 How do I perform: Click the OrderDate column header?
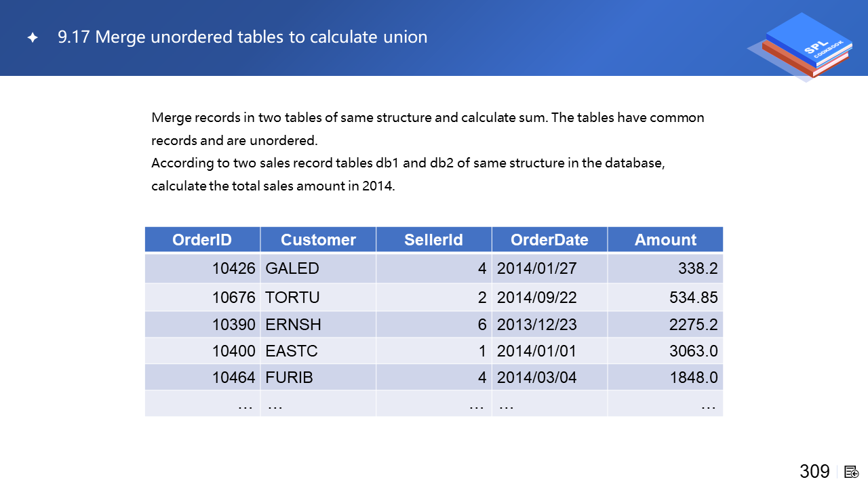point(549,240)
